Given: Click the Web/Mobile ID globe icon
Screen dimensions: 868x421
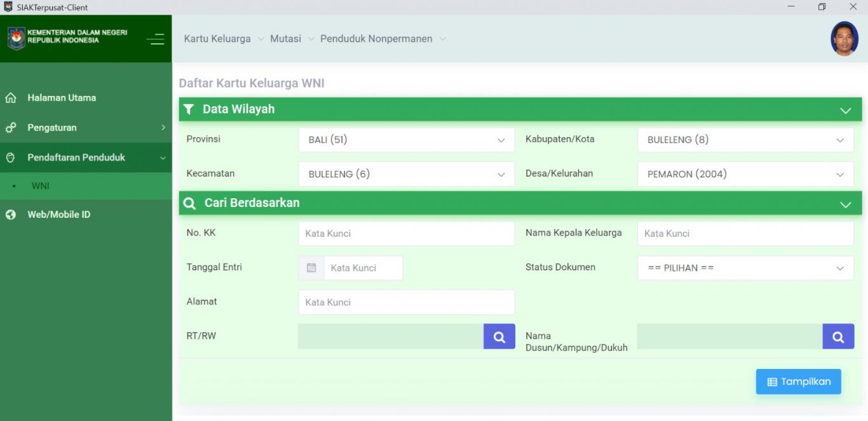Looking at the screenshot, I should 11,215.
